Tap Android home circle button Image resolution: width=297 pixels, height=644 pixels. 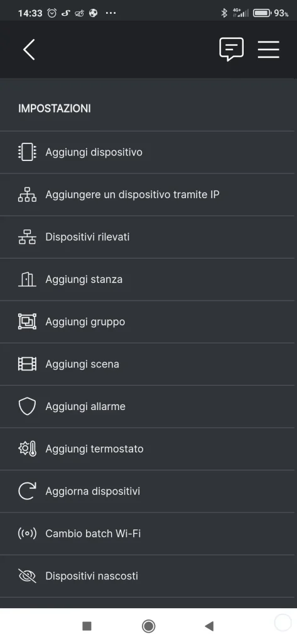pyautogui.click(x=148, y=626)
